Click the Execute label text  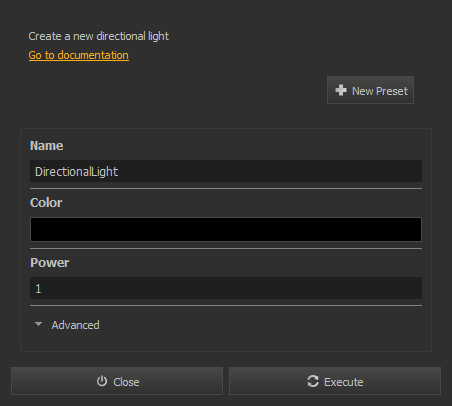pyautogui.click(x=344, y=382)
